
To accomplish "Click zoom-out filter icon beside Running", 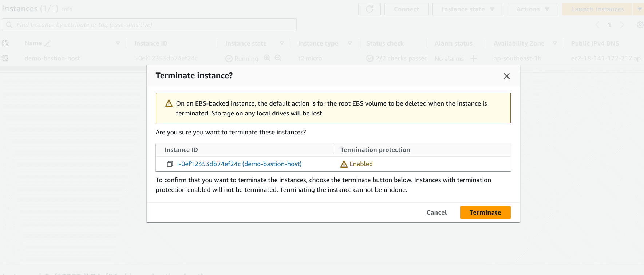I will (x=278, y=58).
